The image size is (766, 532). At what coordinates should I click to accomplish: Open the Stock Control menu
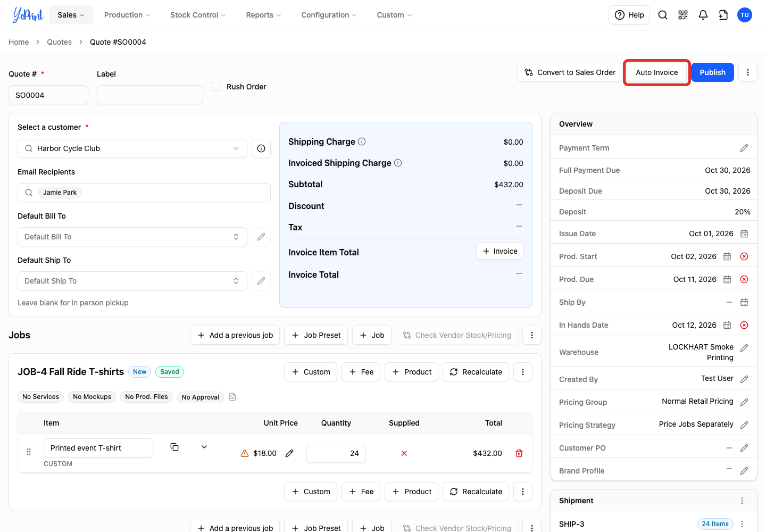coord(198,15)
